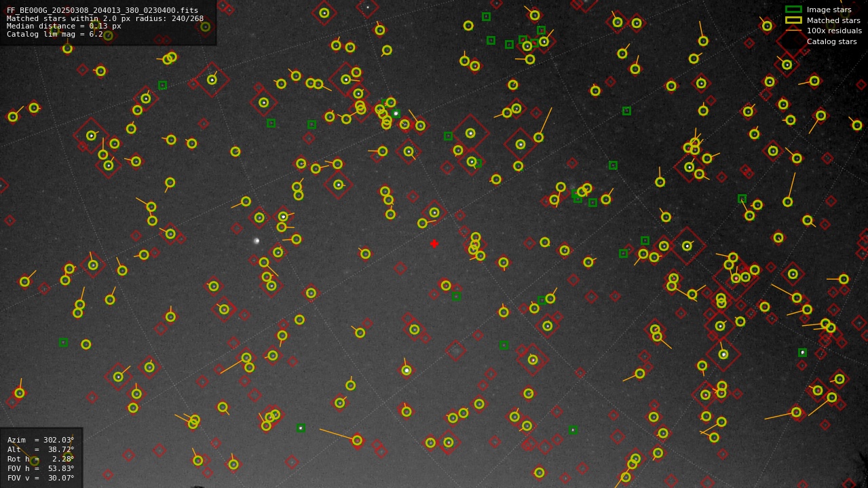
Task: Click the yellow square legend swatch for Matched stars
Action: (x=793, y=20)
